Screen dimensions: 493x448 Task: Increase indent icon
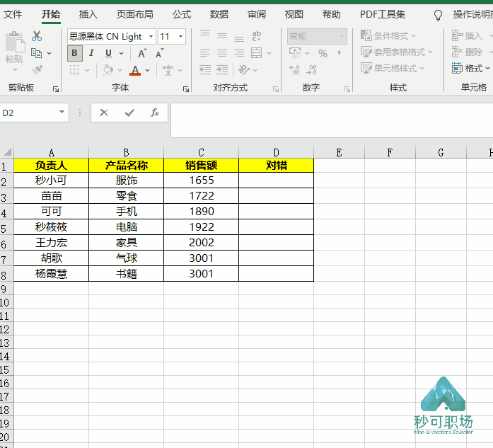[222, 69]
